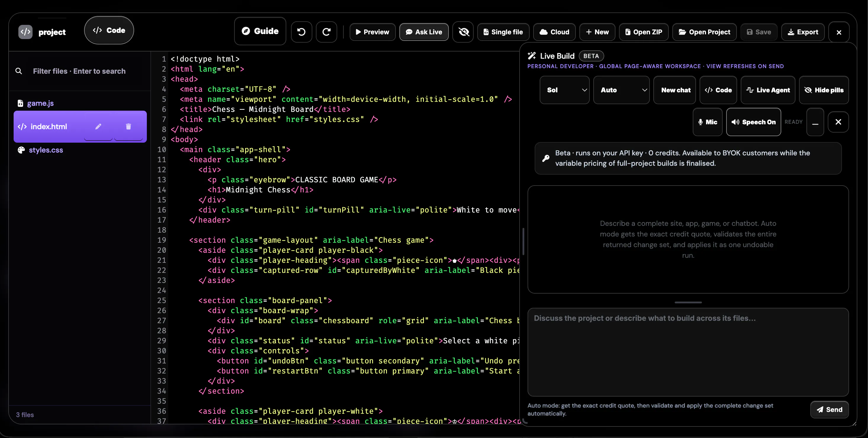The height and width of the screenshot is (438, 868).
Task: Toggle the crossed-eye visibility icon
Action: pyautogui.click(x=463, y=32)
